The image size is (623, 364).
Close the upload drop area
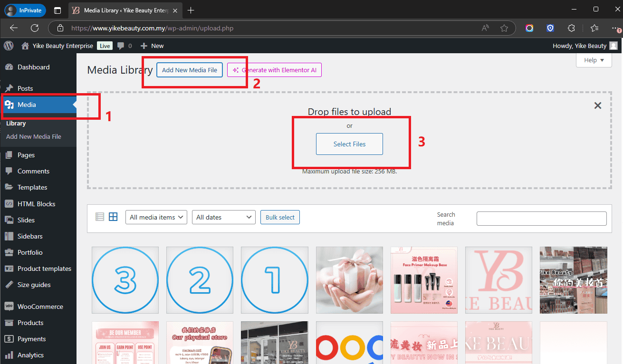[598, 105]
